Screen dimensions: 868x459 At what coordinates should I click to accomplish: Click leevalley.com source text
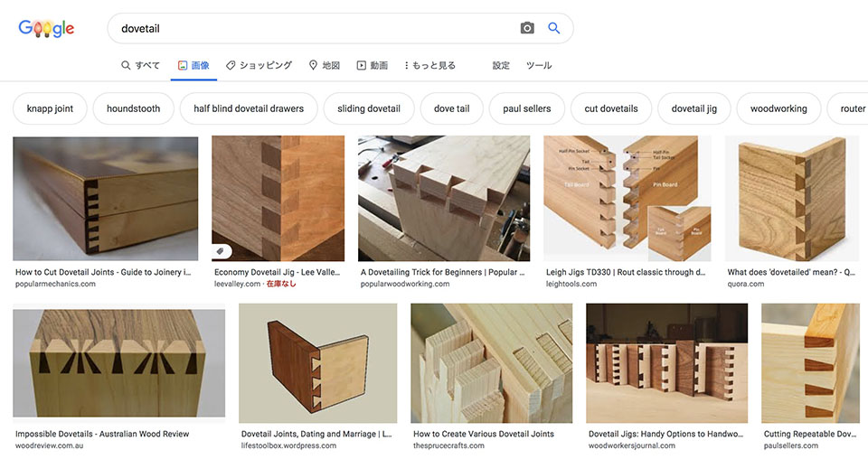click(x=237, y=284)
